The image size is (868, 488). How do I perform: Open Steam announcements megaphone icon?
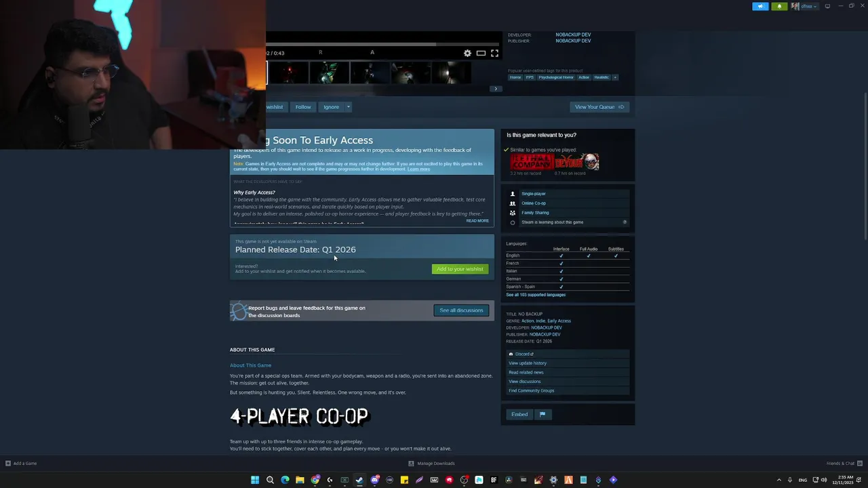click(760, 6)
